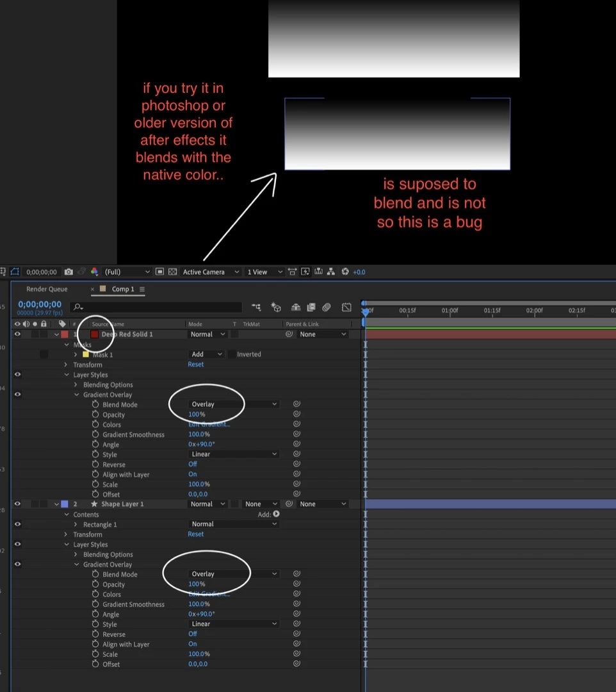Screen dimensions: 616x692
Task: Toggle the region of interest icon
Action: 159,272
